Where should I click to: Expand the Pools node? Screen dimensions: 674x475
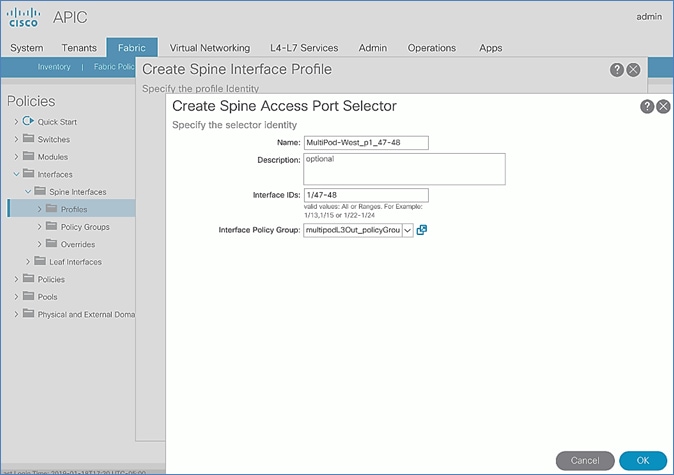(x=16, y=297)
